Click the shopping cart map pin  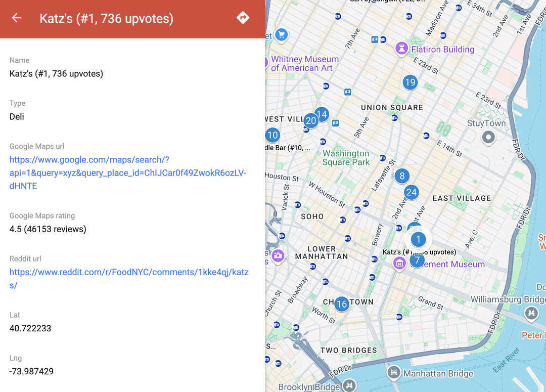282,35
